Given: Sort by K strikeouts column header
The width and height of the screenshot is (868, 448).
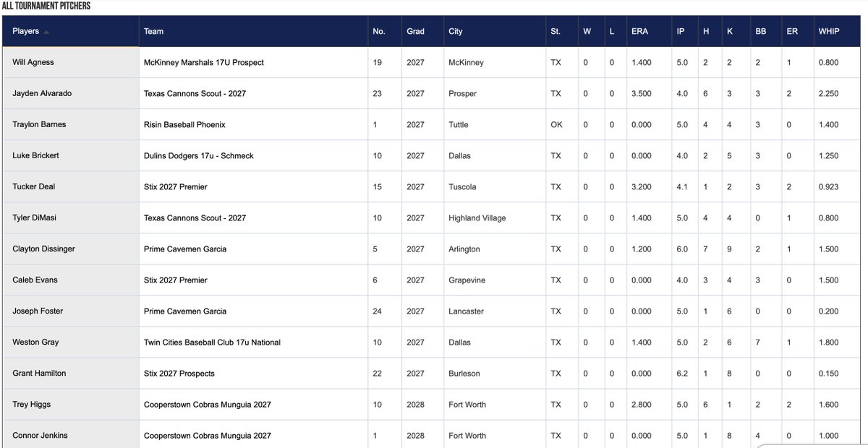Looking at the screenshot, I should coord(729,32).
